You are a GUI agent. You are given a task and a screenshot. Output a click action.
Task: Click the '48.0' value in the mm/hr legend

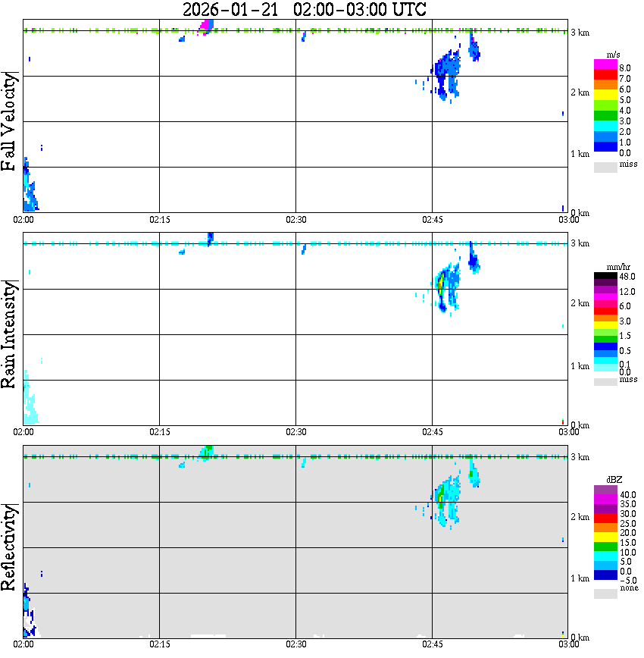point(627,277)
